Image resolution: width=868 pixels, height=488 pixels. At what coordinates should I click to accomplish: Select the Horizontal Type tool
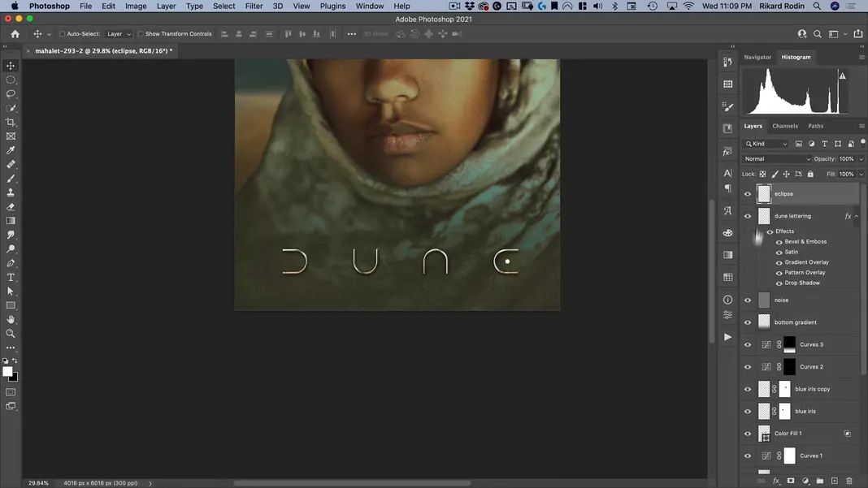click(11, 277)
